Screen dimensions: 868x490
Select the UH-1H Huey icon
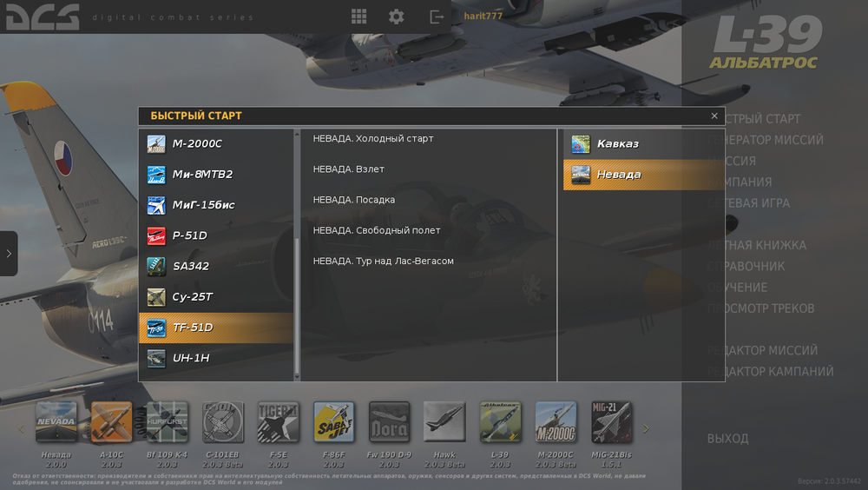(156, 358)
